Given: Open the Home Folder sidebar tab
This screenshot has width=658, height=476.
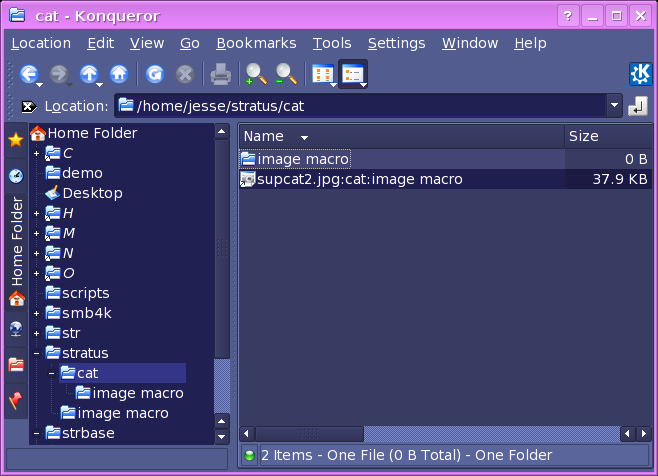Looking at the screenshot, I should [16, 251].
